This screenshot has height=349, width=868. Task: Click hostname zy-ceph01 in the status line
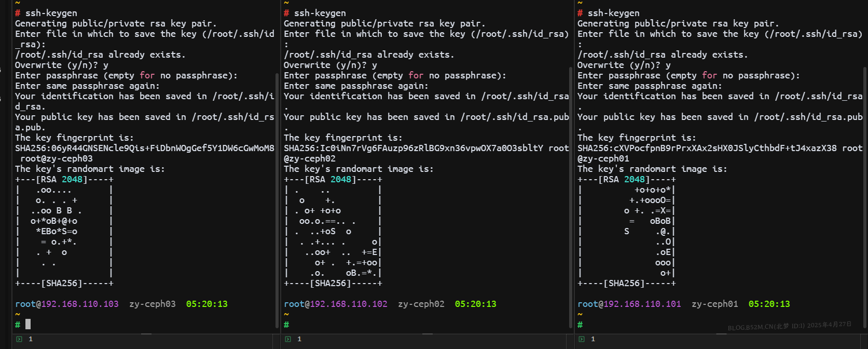(715, 304)
